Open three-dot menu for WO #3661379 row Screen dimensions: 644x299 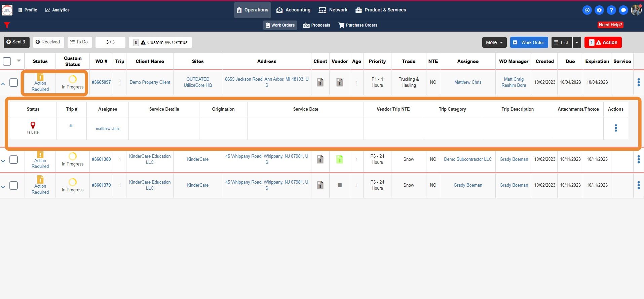[x=639, y=185]
